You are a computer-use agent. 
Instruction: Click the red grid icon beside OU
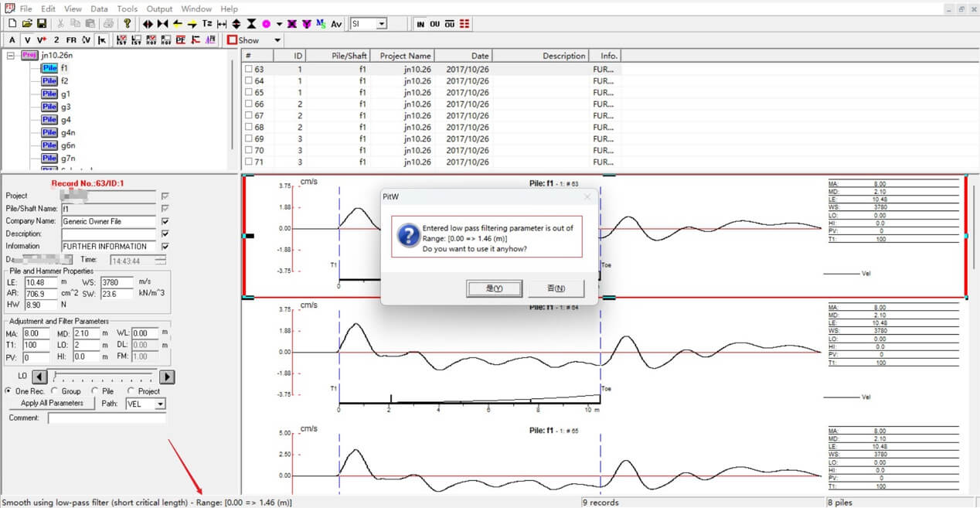point(464,24)
